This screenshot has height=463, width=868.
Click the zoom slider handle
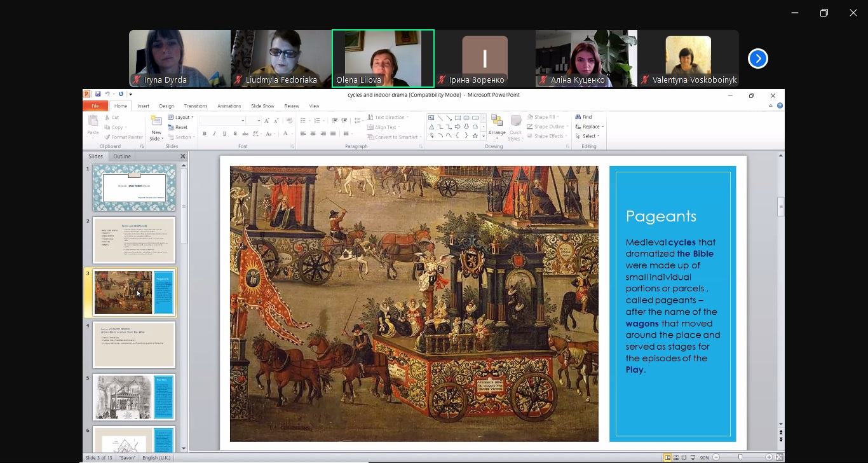[x=740, y=457]
